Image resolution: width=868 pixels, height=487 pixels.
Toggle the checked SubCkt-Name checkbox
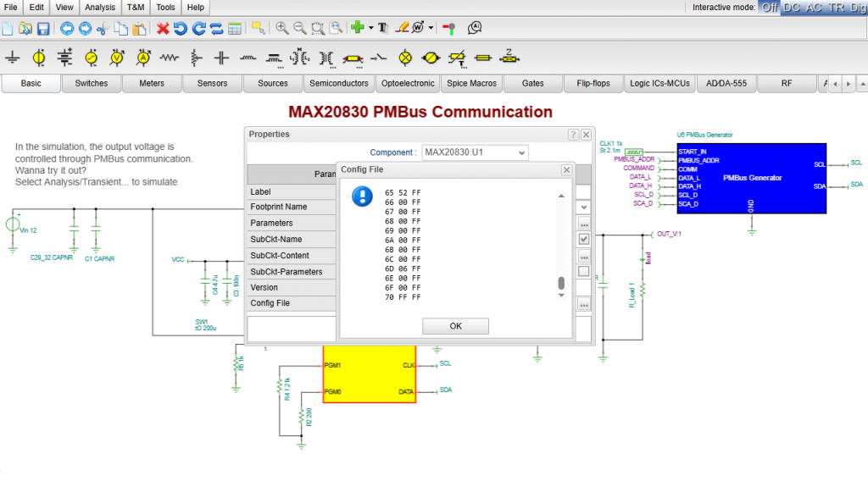click(584, 240)
